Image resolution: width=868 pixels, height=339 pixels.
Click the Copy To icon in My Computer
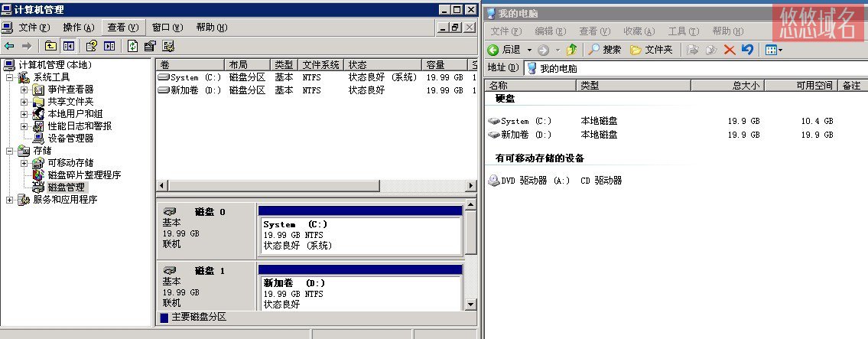tap(711, 50)
